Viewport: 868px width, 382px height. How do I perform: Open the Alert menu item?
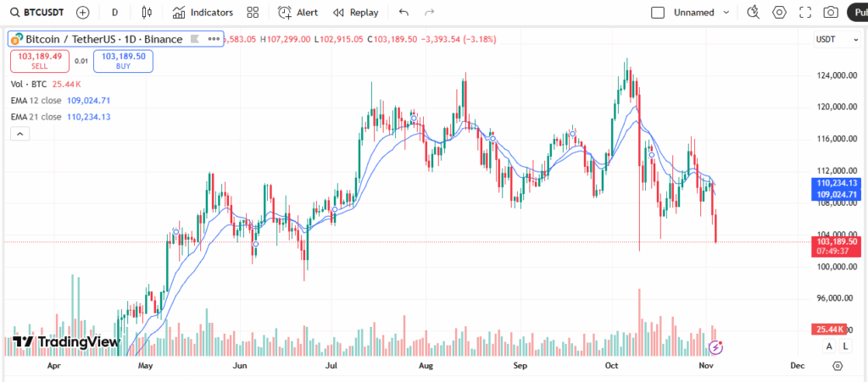(x=298, y=13)
